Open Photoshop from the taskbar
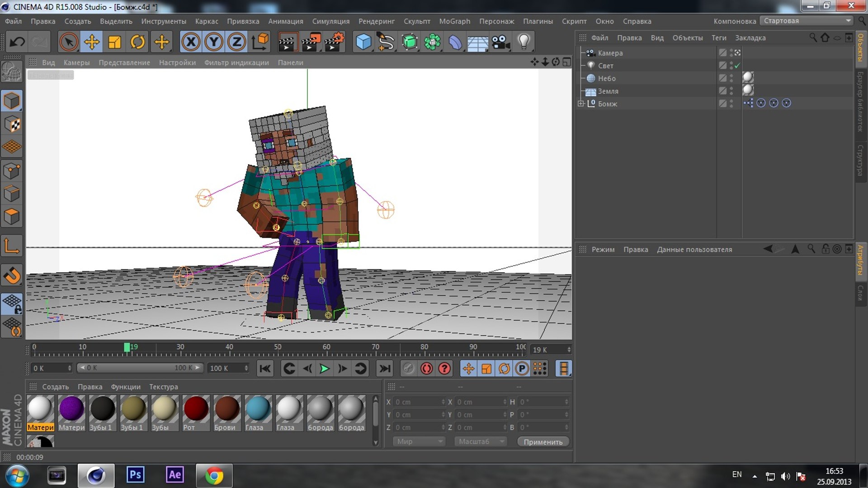 (135, 475)
